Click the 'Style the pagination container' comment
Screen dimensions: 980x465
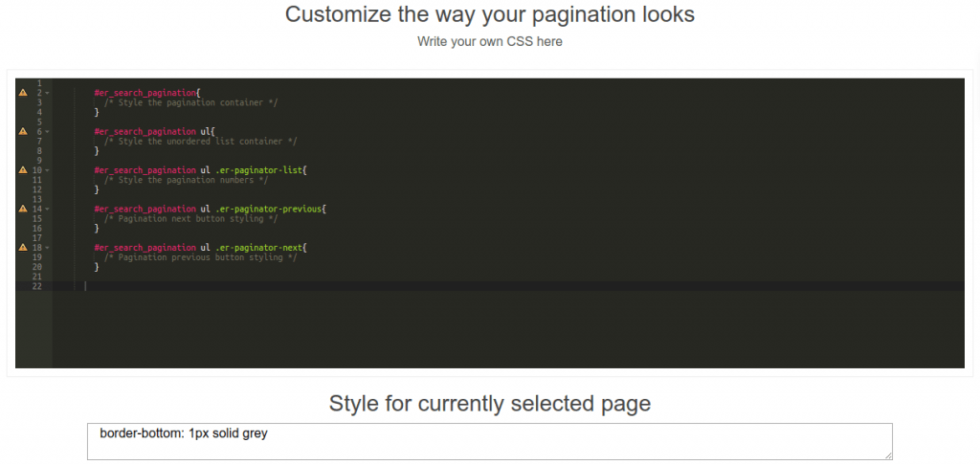coord(190,102)
